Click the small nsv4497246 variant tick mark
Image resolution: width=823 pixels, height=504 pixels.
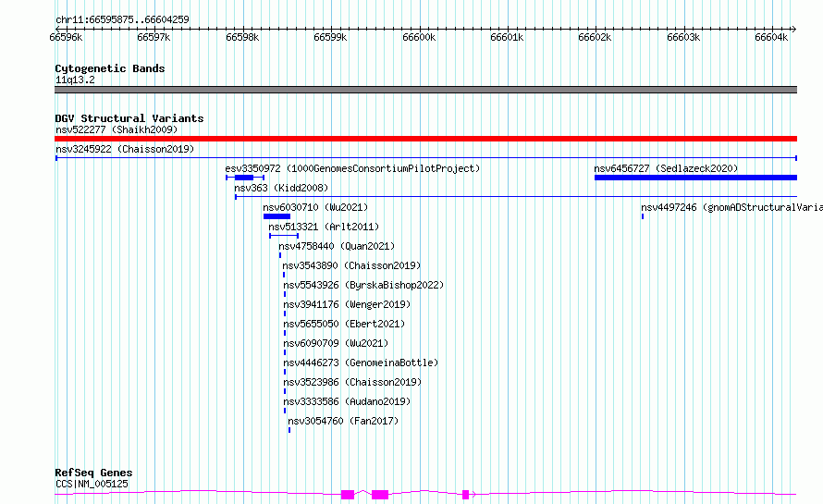click(x=643, y=216)
